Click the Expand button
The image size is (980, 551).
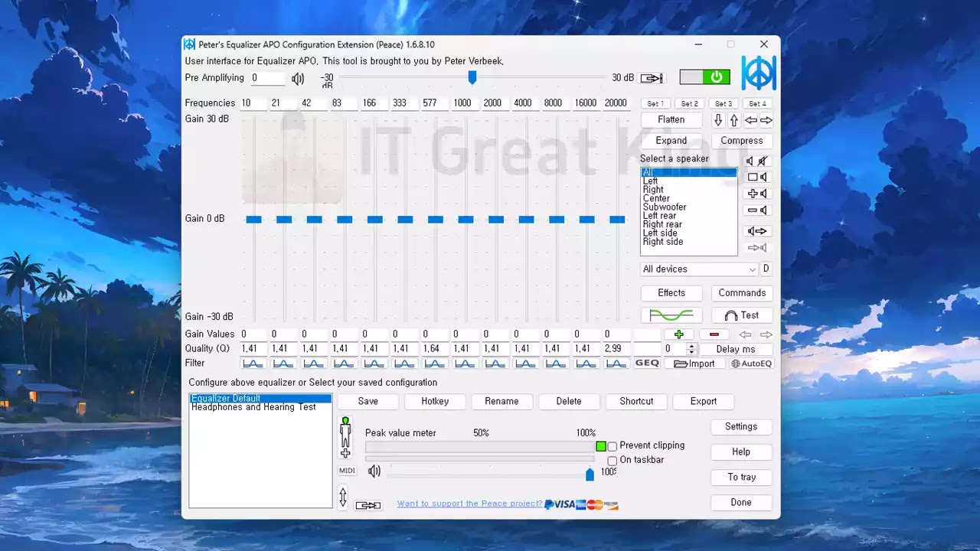pyautogui.click(x=671, y=141)
